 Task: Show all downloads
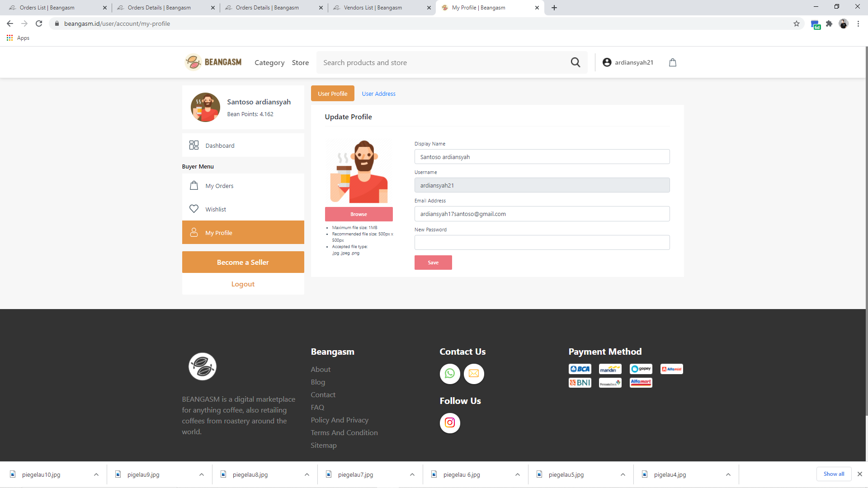pyautogui.click(x=834, y=474)
